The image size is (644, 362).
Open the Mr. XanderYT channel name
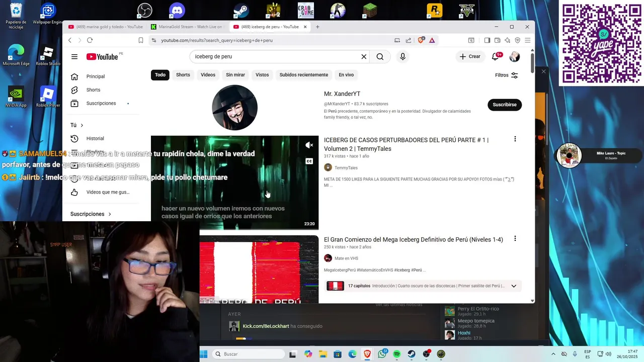(342, 94)
